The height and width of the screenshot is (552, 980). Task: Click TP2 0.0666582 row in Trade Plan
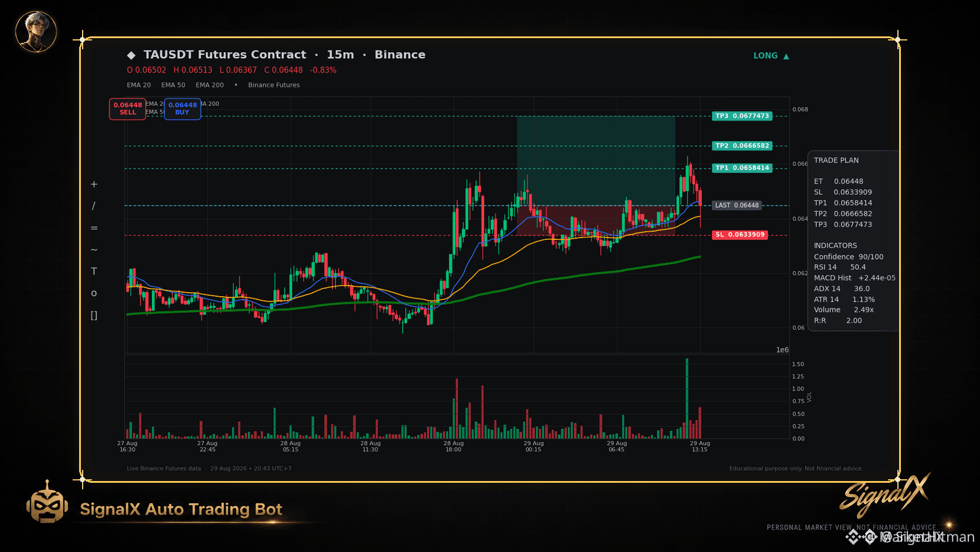[x=843, y=214]
